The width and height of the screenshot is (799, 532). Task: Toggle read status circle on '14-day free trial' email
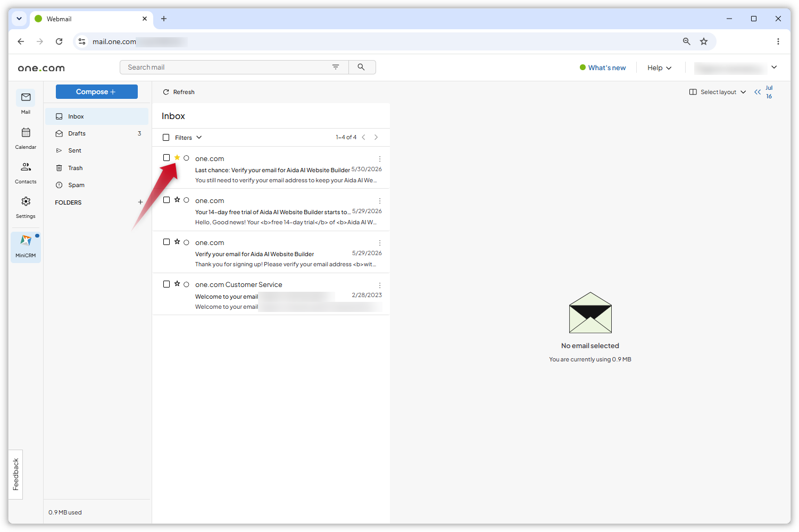(x=186, y=200)
